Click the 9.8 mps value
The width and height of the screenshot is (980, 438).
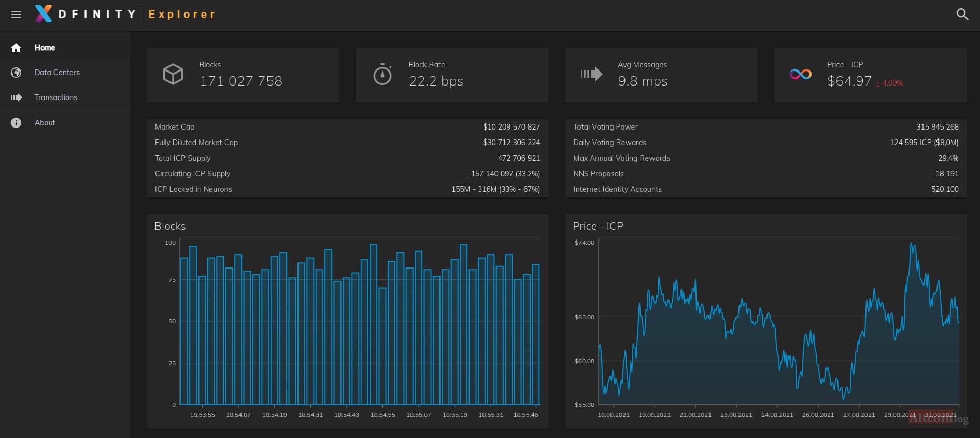coord(643,81)
